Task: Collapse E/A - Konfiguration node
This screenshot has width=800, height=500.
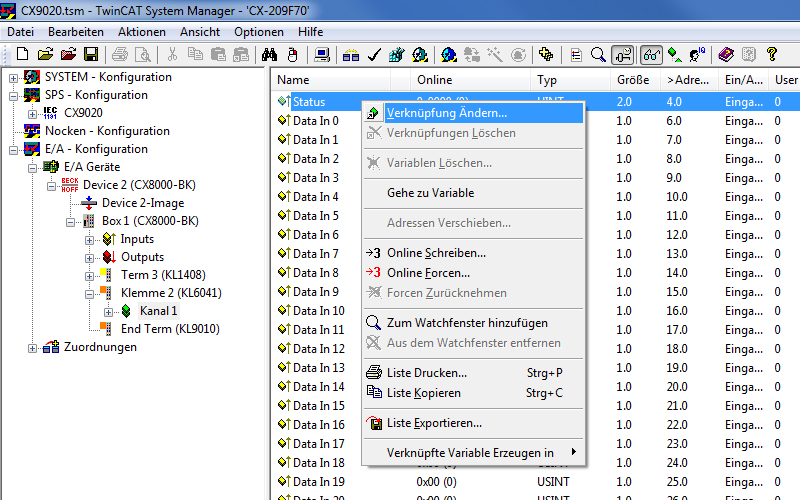Action: click(13, 150)
